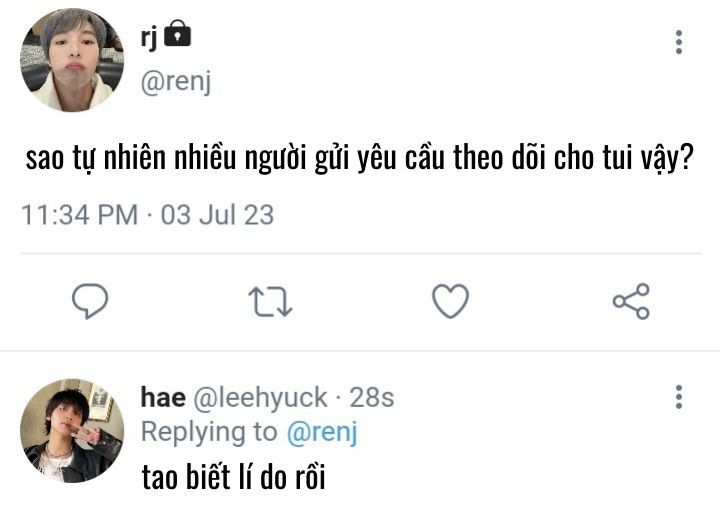
Task: Click the lock icon beside rj
Action: click(177, 35)
